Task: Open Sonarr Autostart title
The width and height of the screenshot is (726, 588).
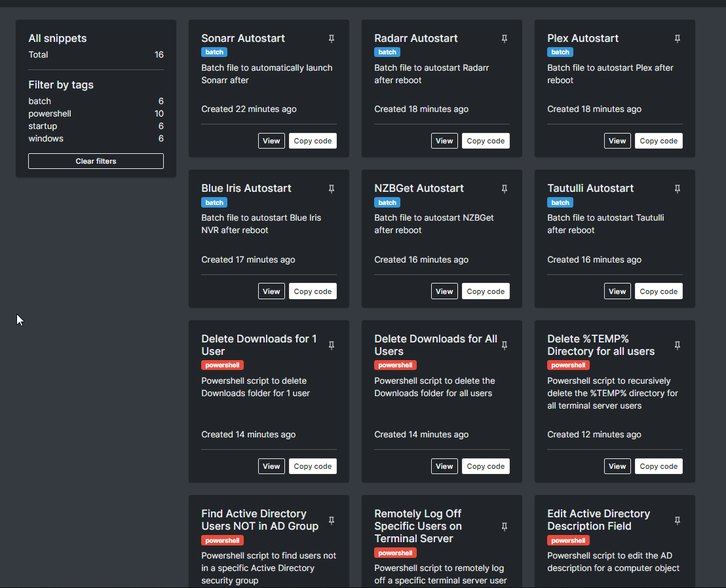Action: tap(243, 39)
